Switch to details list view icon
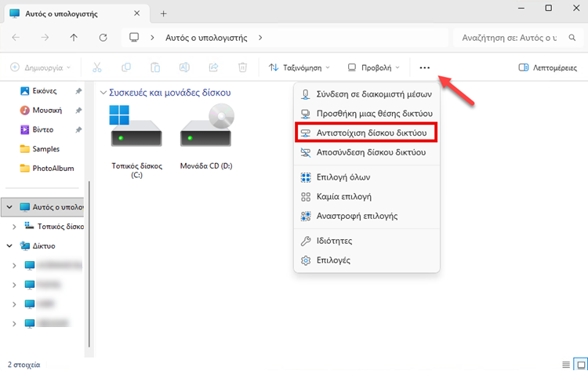This screenshot has height=371, width=588. [566, 365]
